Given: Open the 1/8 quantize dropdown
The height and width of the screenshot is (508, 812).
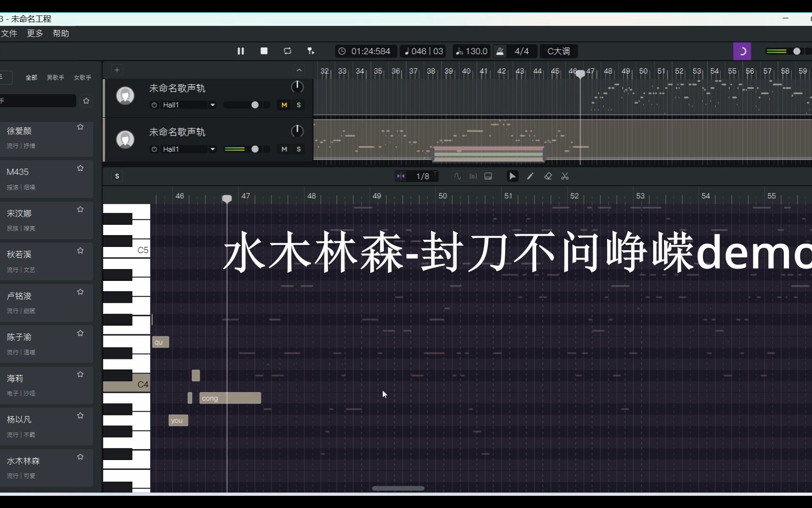Looking at the screenshot, I should [423, 176].
